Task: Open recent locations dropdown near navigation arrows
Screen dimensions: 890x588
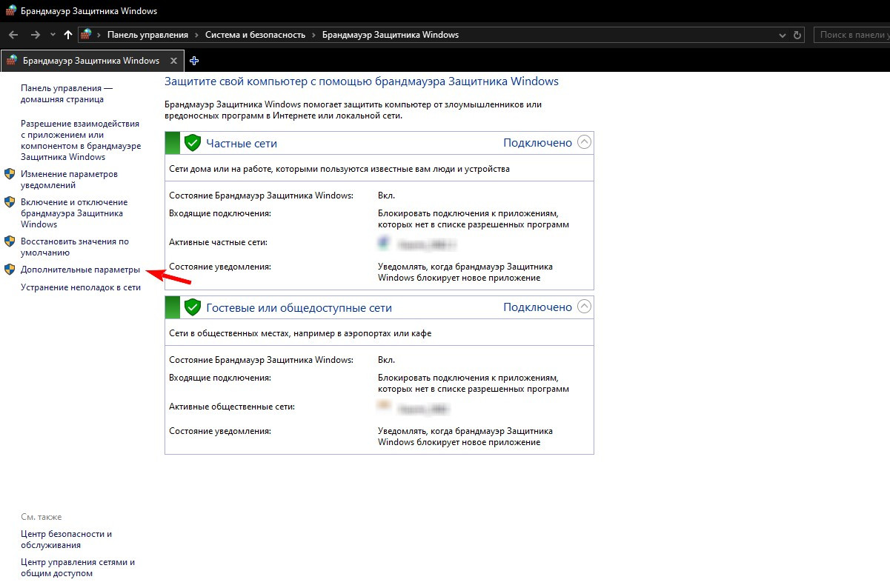Action: coord(53,35)
